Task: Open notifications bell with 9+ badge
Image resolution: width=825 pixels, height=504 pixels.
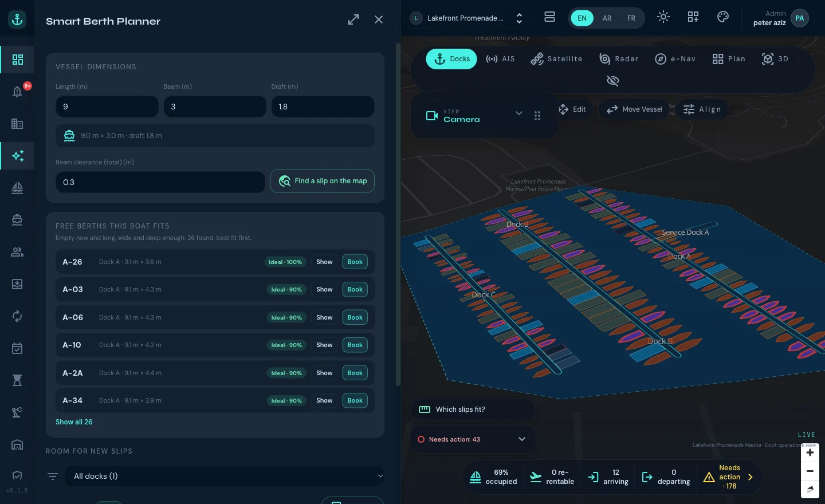Action: pos(18,92)
